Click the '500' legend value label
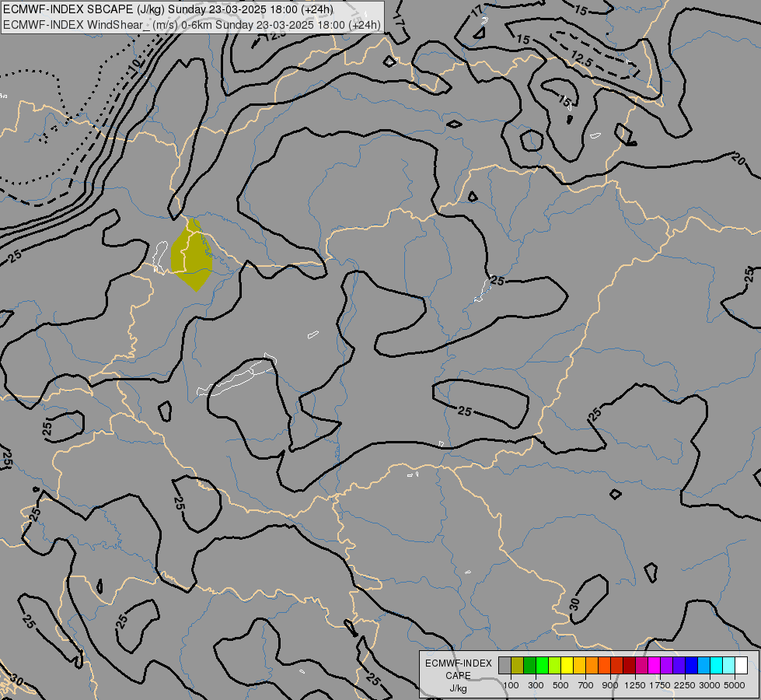 tap(560, 685)
